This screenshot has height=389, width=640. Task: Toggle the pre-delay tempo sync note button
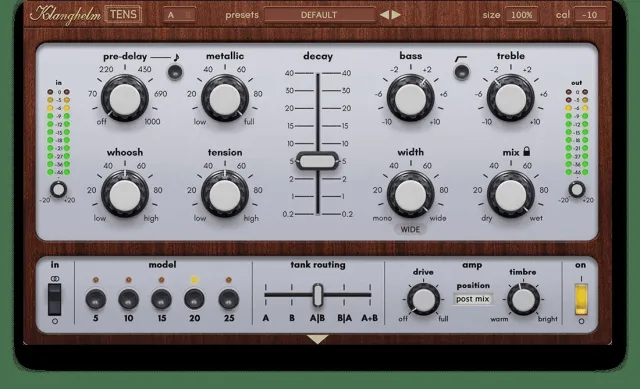point(176,72)
